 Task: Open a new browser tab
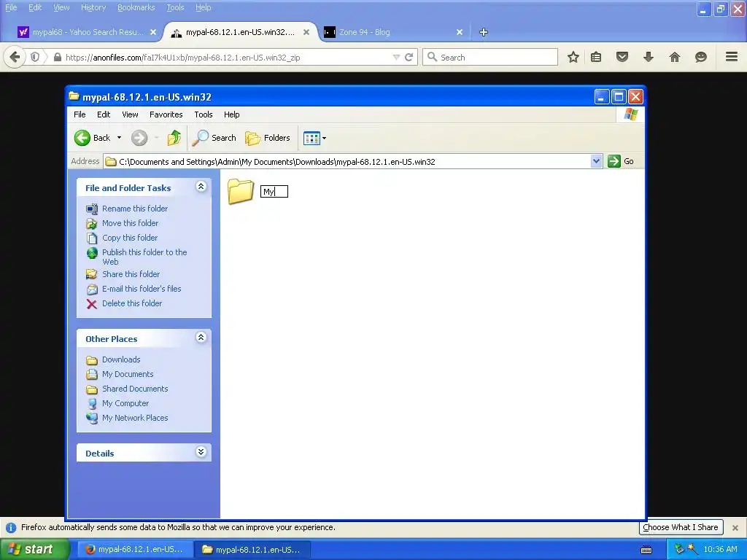[484, 32]
